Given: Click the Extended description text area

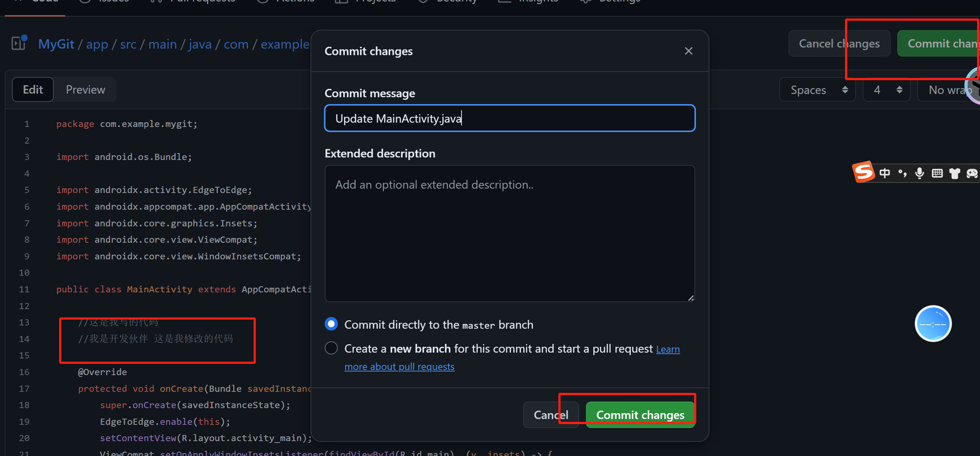Looking at the screenshot, I should (x=509, y=233).
